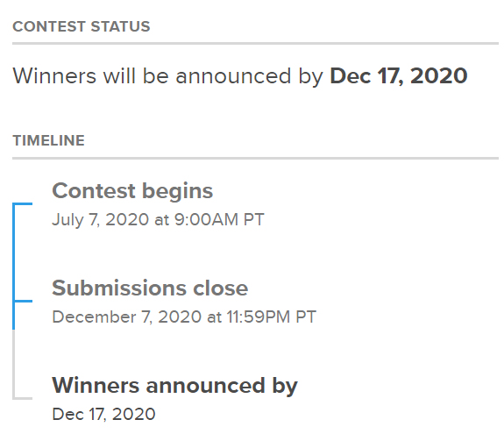This screenshot has height=434, width=504.
Task: Click the gray vertical timeline segment
Action: tap(14, 365)
